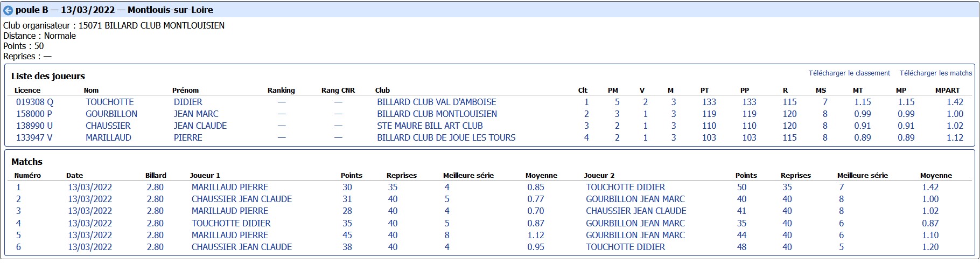Open TOUCHOTTE DIDIER as Joueur 2 in match 1
This screenshot has height=263, width=980.
(x=625, y=187)
